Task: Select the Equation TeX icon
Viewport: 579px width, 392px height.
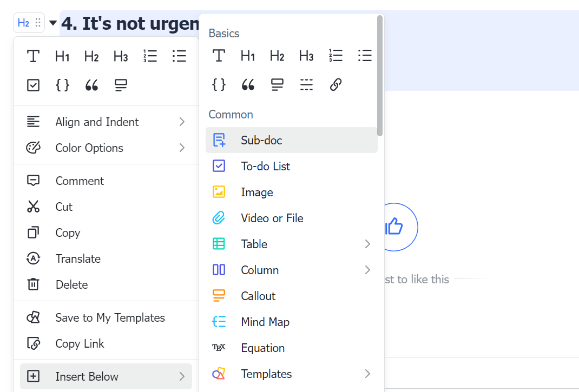Action: click(219, 348)
